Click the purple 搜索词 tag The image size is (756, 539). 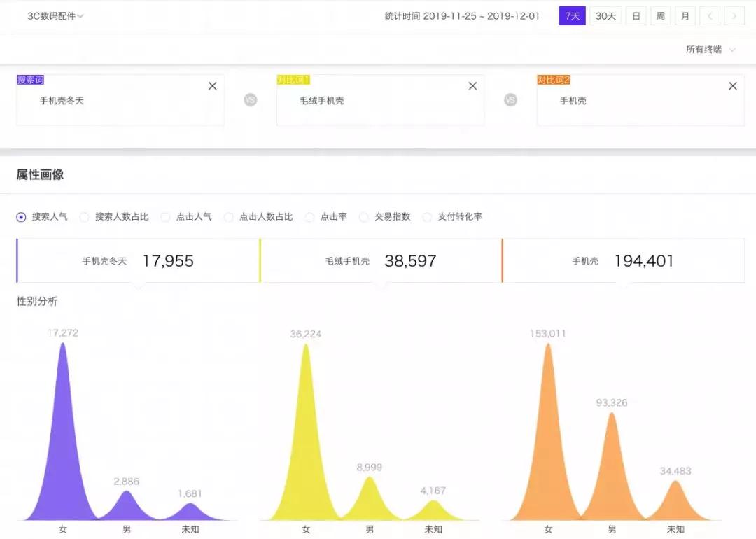click(30, 80)
